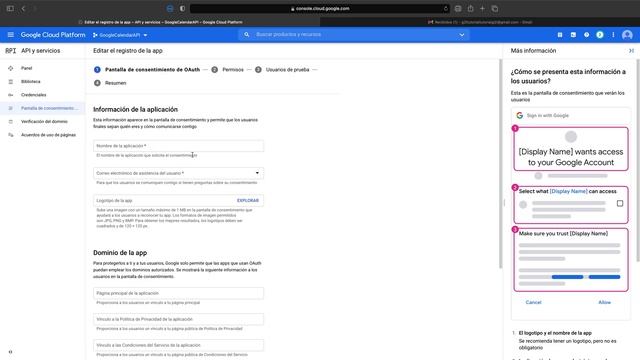Expand the search bar dropdown arrow

point(462,35)
